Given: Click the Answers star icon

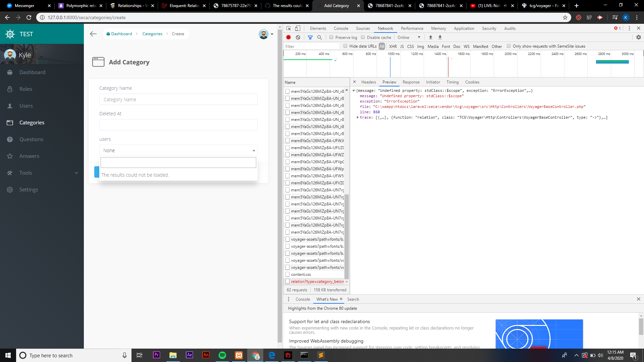Looking at the screenshot, I should click(10, 156).
